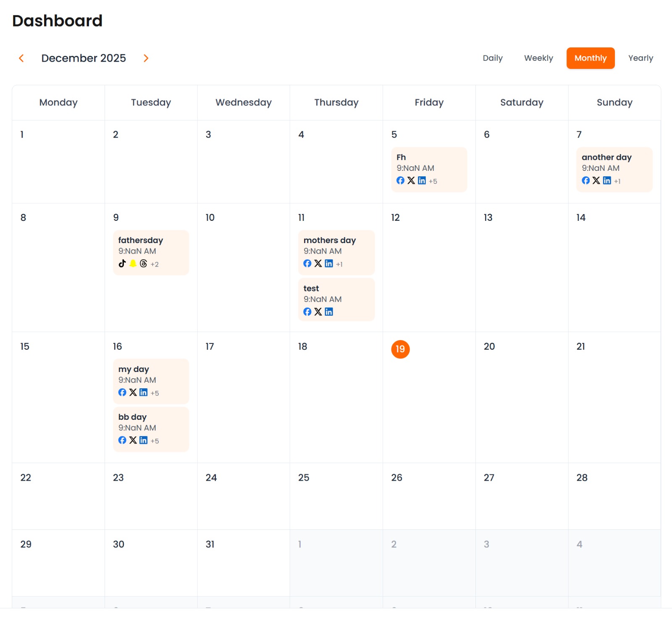Expand +2 platforms on fathersday event
The height and width of the screenshot is (618, 672).
click(x=155, y=264)
